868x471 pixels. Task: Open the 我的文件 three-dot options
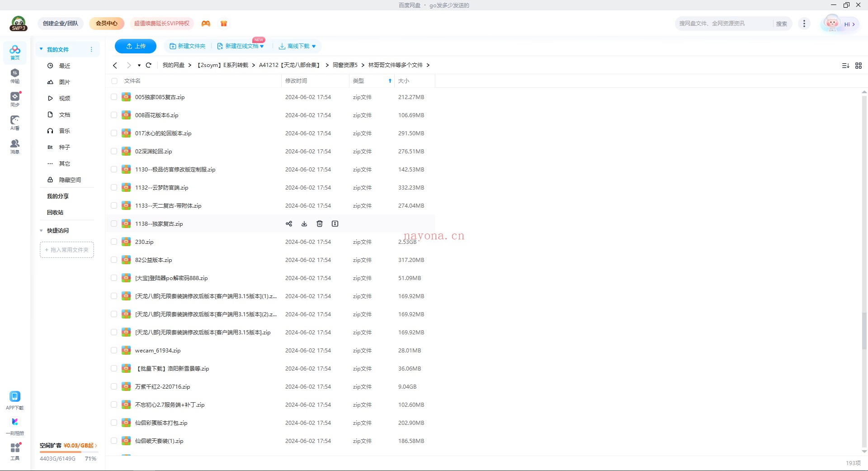(91, 49)
